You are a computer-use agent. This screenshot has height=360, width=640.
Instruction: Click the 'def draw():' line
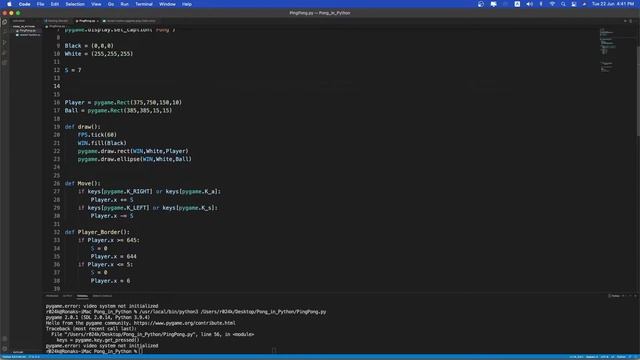(82, 127)
